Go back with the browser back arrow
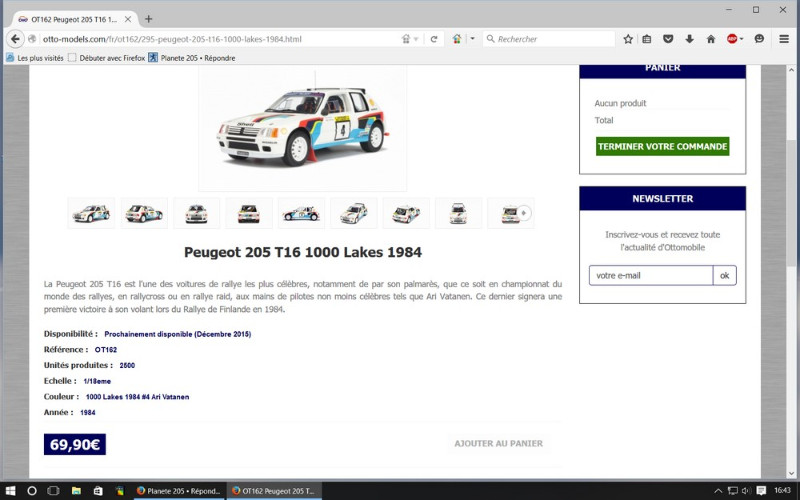The width and height of the screenshot is (800, 500). [x=15, y=39]
